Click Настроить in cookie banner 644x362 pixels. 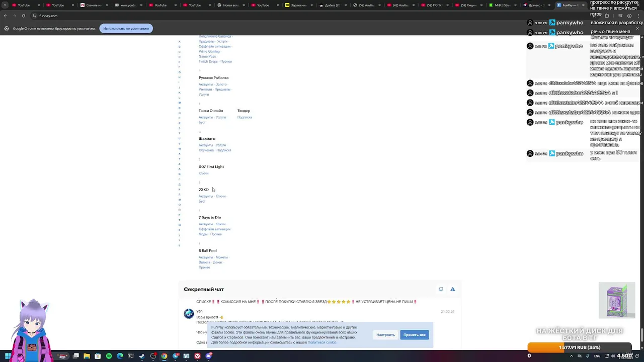click(385, 335)
